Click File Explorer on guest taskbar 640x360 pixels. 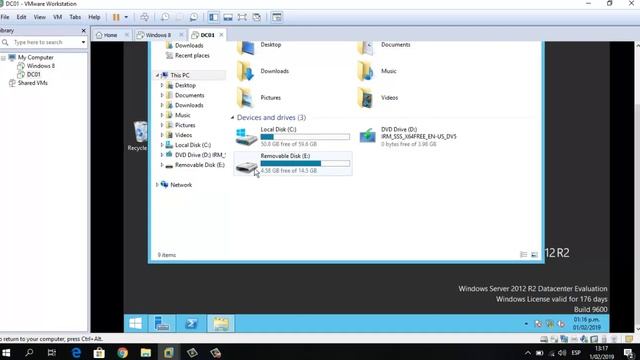pos(221,324)
